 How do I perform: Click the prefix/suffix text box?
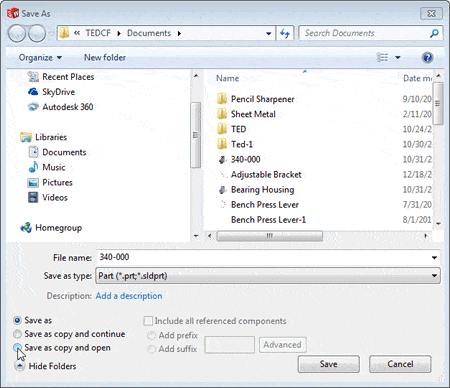(230, 345)
